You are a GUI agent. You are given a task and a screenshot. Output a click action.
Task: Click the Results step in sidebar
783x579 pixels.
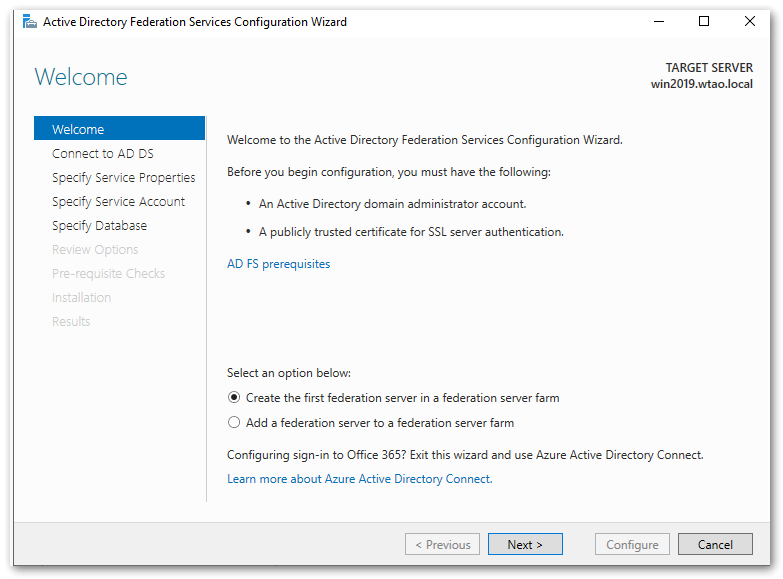pyautogui.click(x=71, y=322)
